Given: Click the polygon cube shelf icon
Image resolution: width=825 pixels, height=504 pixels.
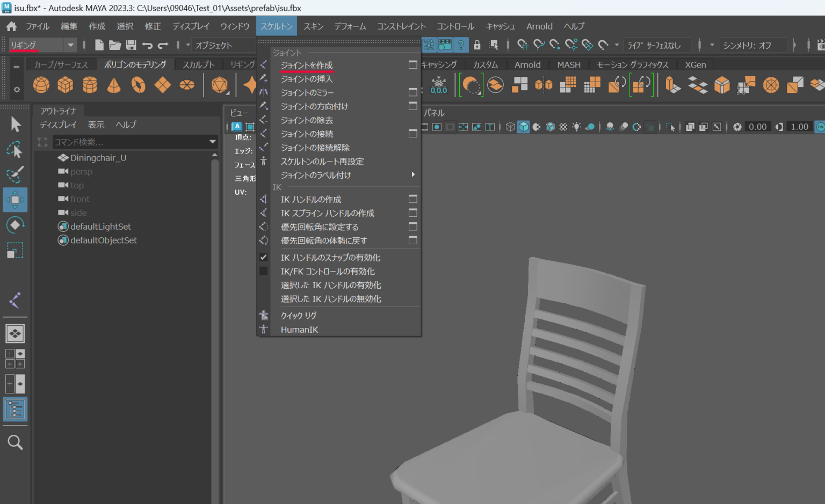Looking at the screenshot, I should pyautogui.click(x=66, y=85).
